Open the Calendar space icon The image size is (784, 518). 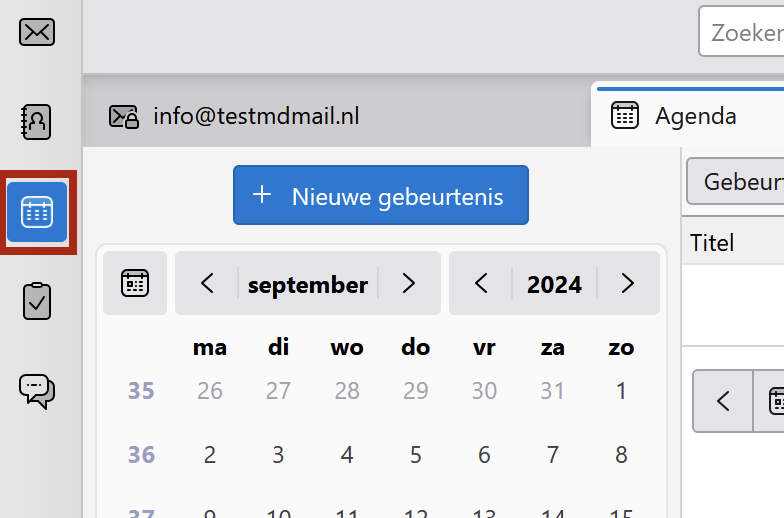click(37, 212)
